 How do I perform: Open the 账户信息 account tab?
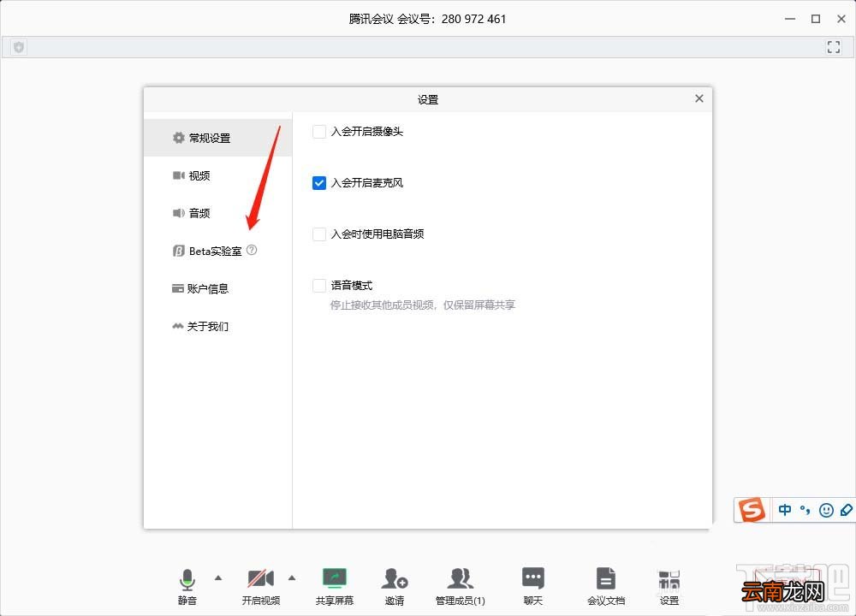click(x=217, y=288)
